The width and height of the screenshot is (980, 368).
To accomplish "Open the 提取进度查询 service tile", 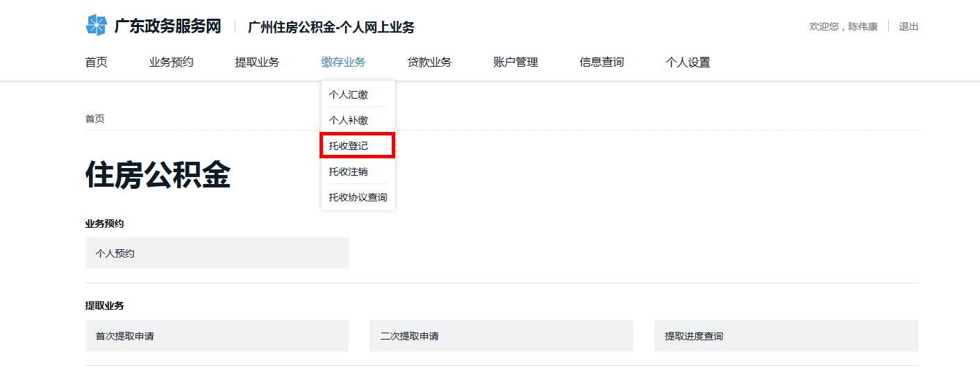I will [786, 336].
